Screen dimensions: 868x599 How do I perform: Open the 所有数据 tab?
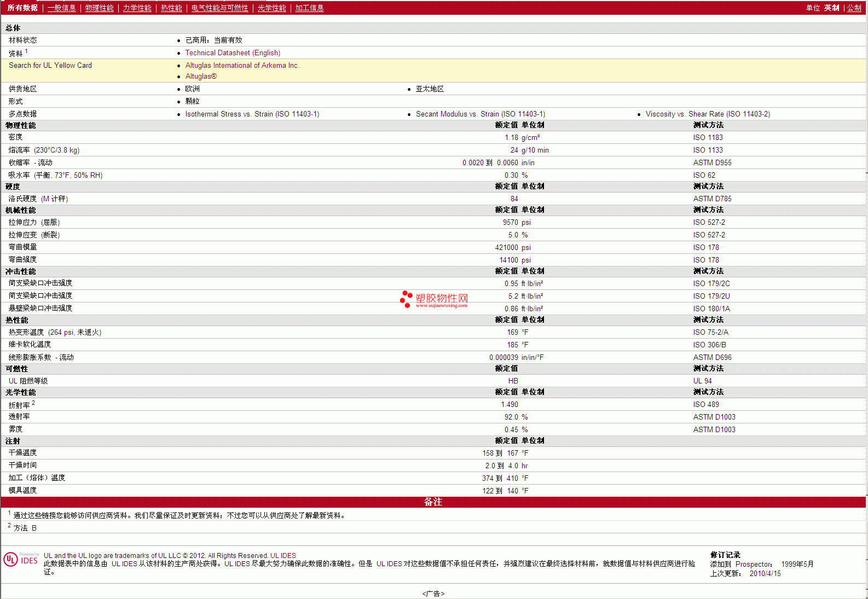(22, 8)
